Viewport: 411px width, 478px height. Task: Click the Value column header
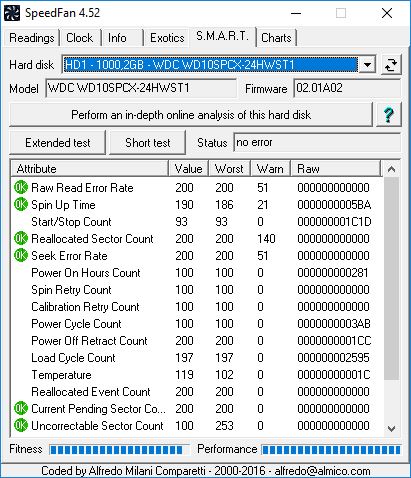point(188,169)
